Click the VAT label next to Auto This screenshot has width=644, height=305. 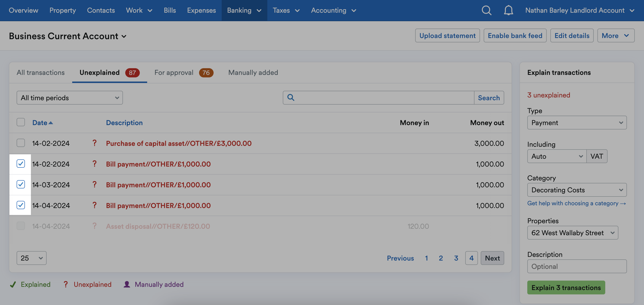(x=597, y=156)
